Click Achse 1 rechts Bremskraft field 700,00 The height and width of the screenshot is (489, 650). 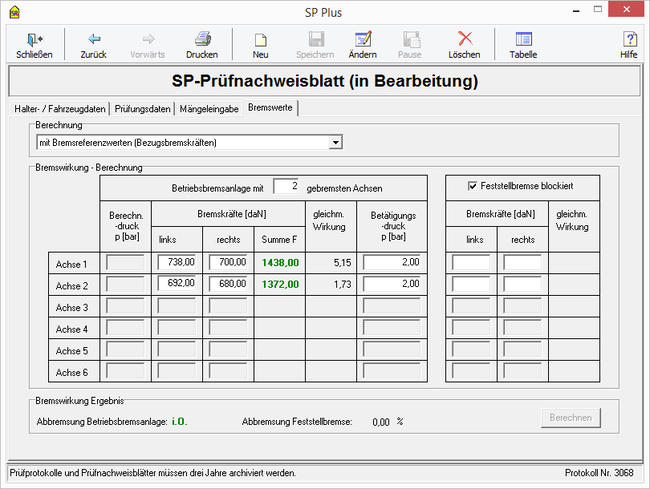(x=228, y=262)
